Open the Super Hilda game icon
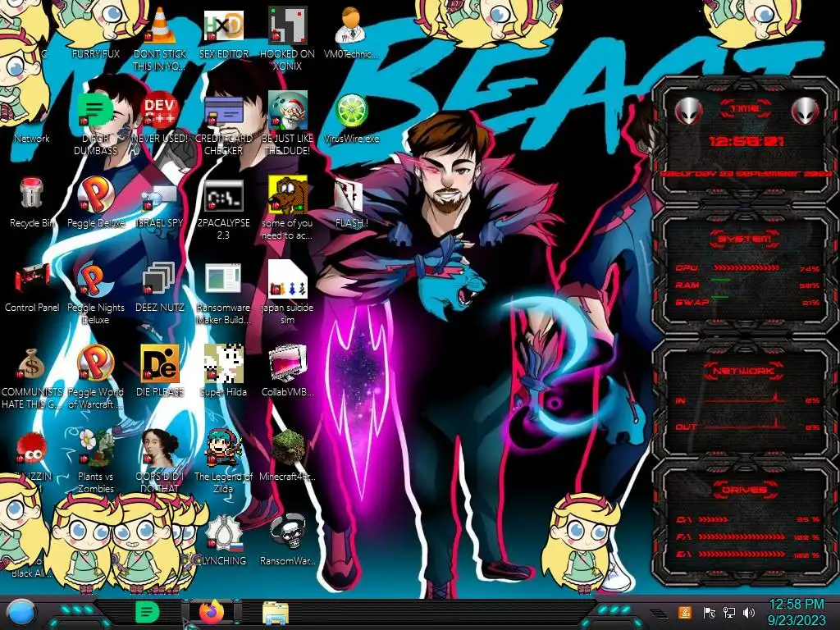The image size is (840, 630). click(224, 363)
